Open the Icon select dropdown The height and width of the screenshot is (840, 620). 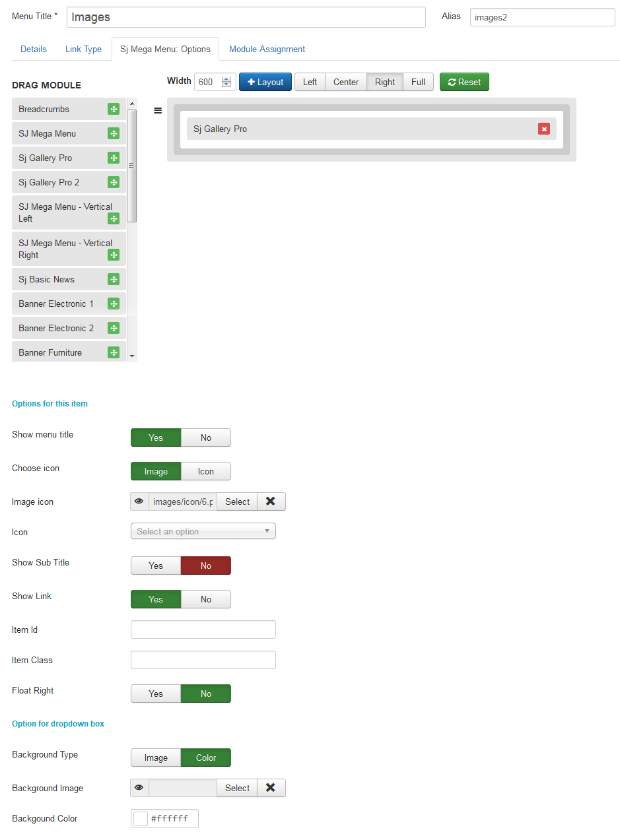tap(203, 531)
